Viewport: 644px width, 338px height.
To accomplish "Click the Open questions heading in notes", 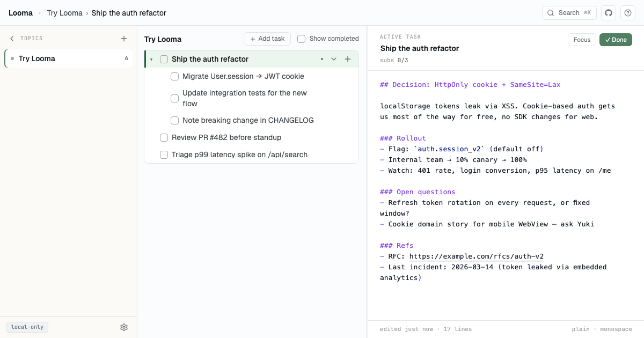I will 418,192.
